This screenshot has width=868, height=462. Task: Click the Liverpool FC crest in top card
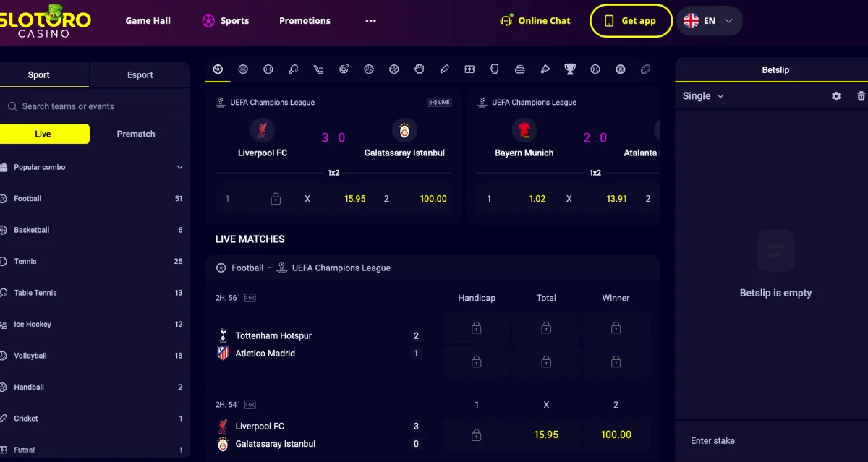tap(263, 131)
